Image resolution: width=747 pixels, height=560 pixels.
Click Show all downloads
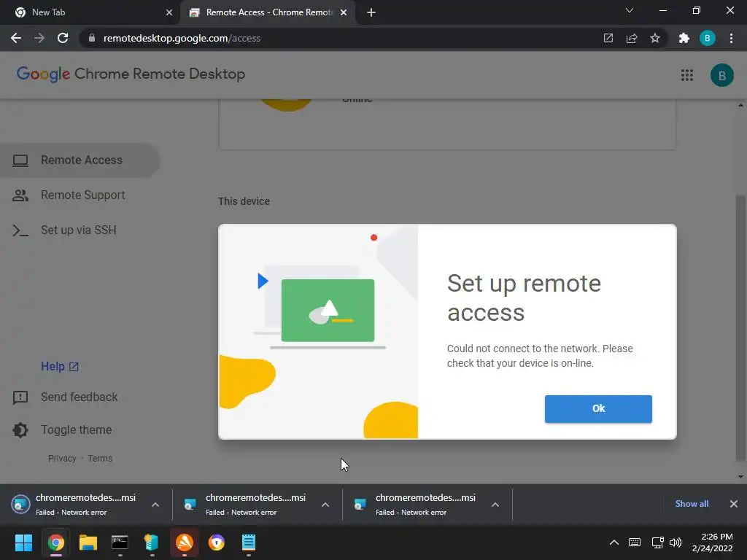pos(692,504)
